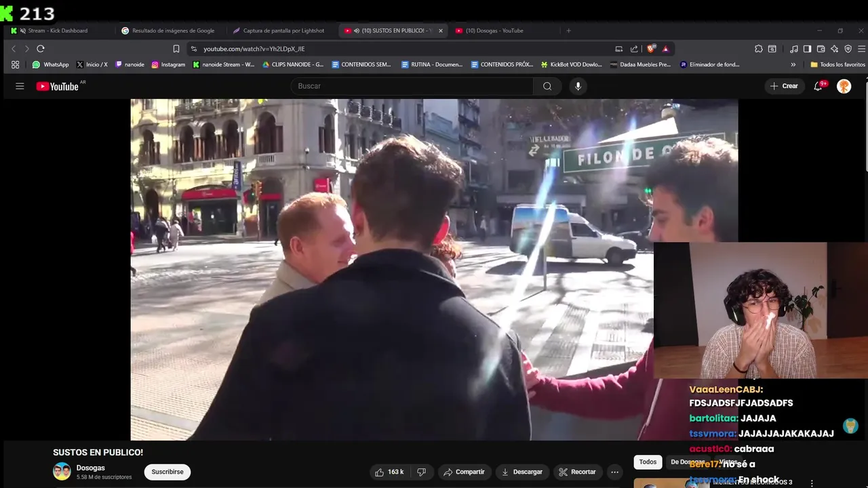Open RUTINA - Documen... bookmark
The image size is (868, 488).
pyautogui.click(x=432, y=64)
